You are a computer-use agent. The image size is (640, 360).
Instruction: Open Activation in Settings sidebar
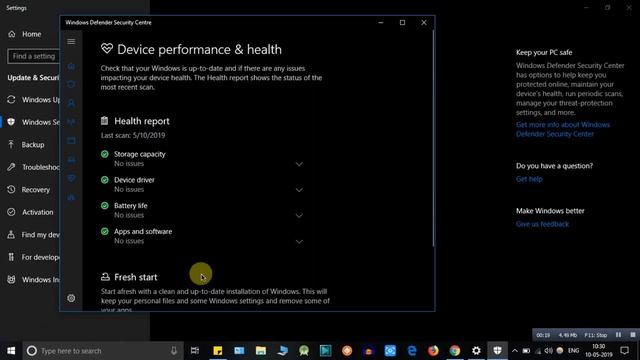(x=31, y=212)
